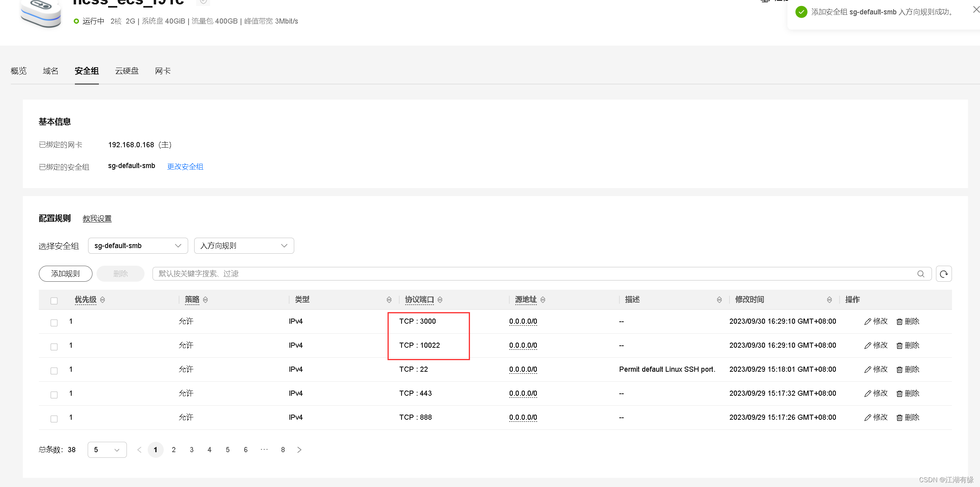Open the page size dropdown showing 5
Viewport: 980px width, 487px height.
click(x=107, y=450)
